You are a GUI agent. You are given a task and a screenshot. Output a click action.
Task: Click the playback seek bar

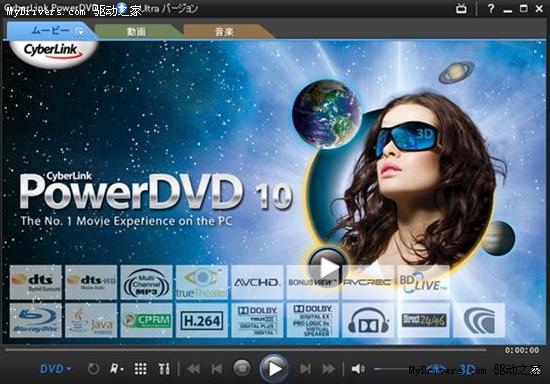point(246,349)
